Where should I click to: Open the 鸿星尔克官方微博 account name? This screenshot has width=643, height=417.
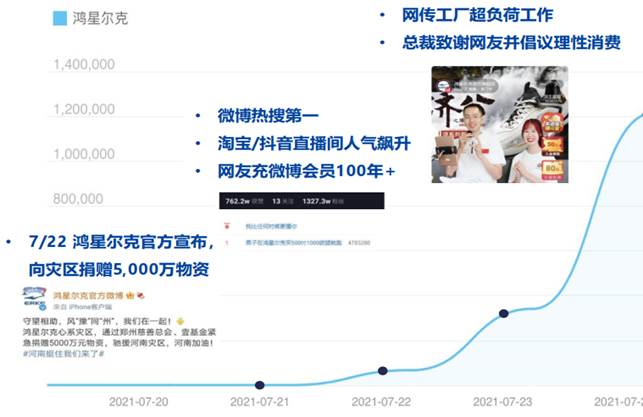point(89,296)
